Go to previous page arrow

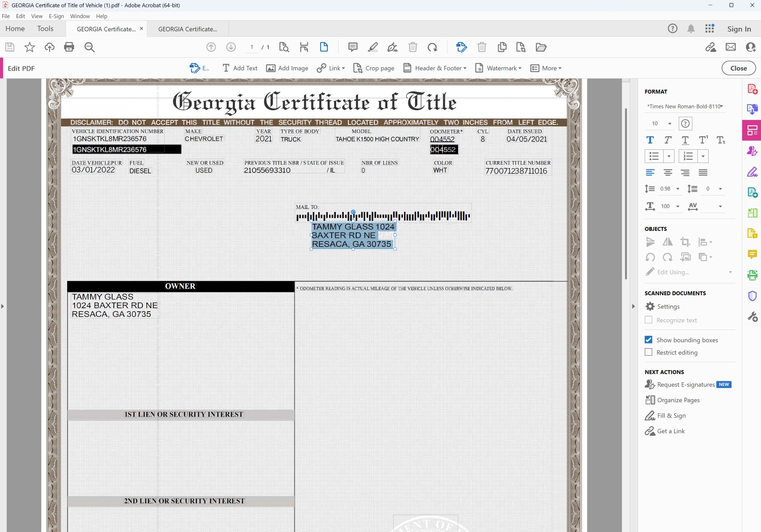pos(211,47)
